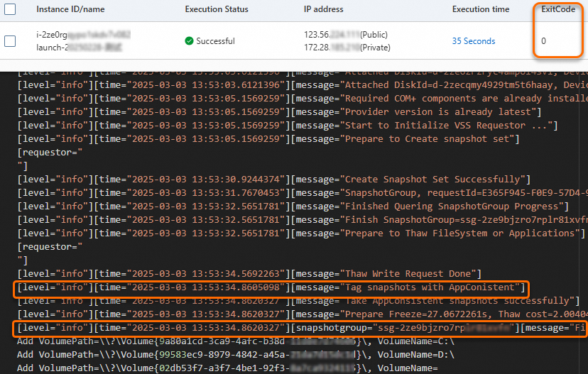
Task: Click the Add VolumePath line for Volume{02db53f7
Action: 228,368
